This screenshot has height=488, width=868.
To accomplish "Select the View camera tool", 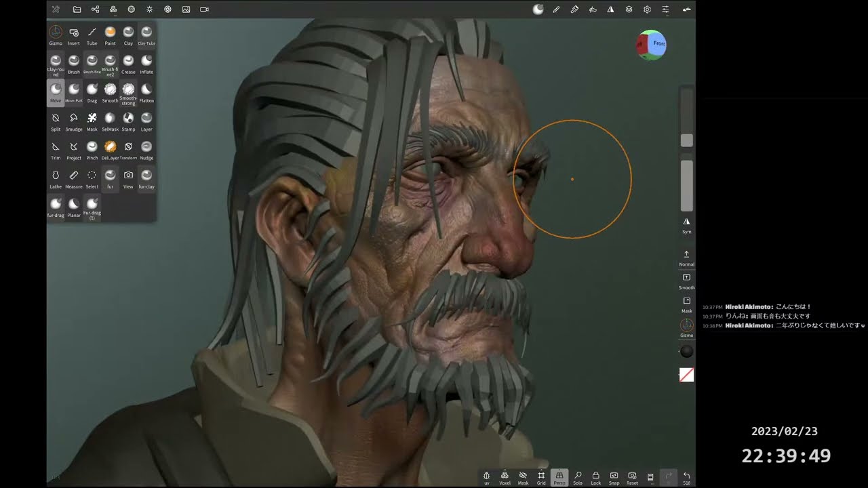I will point(128,178).
